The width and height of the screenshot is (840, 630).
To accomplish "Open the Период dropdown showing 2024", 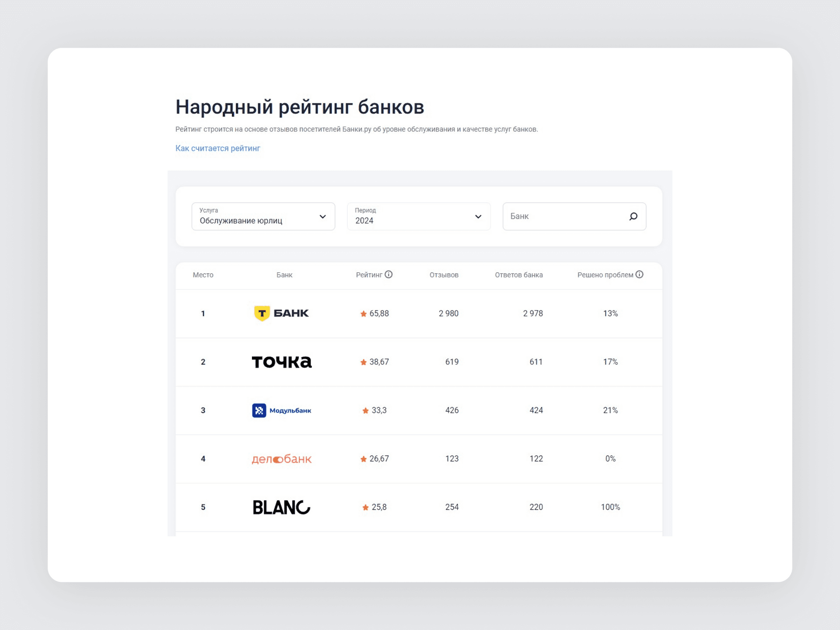I will coord(419,216).
